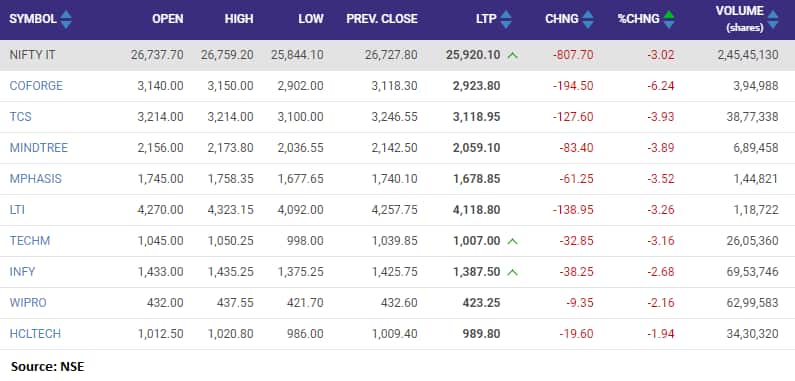Sort by LTP column arrows

[x=506, y=19]
